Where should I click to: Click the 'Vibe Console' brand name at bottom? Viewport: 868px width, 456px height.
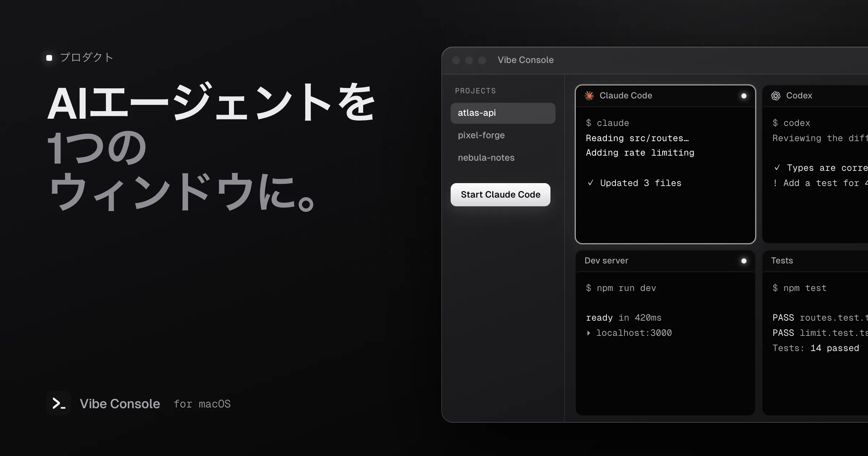coord(120,404)
